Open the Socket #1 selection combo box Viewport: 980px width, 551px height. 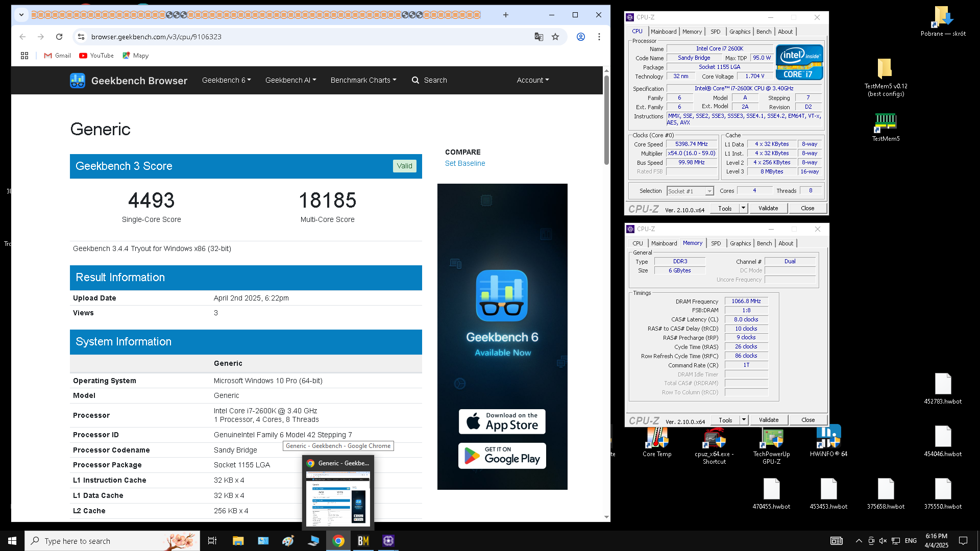point(690,191)
